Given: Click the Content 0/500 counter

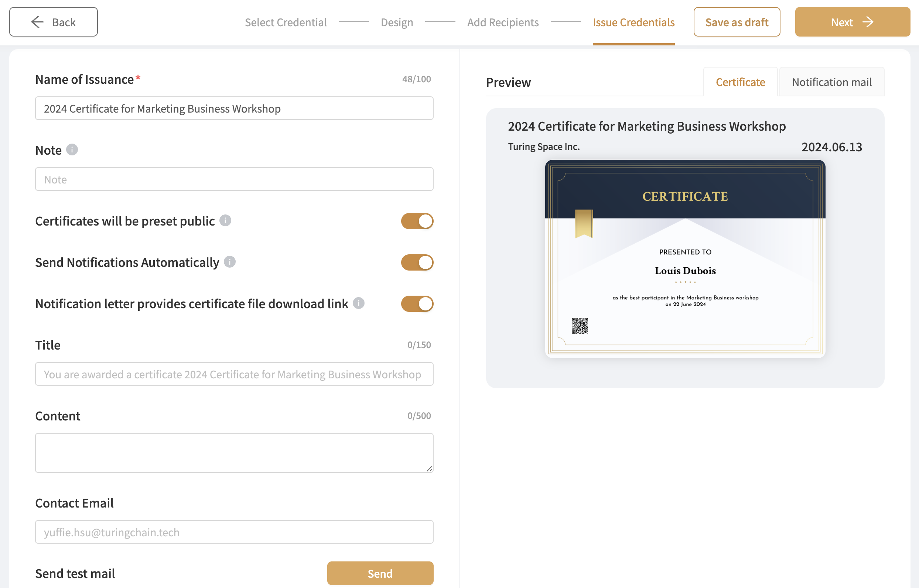Looking at the screenshot, I should (x=418, y=415).
